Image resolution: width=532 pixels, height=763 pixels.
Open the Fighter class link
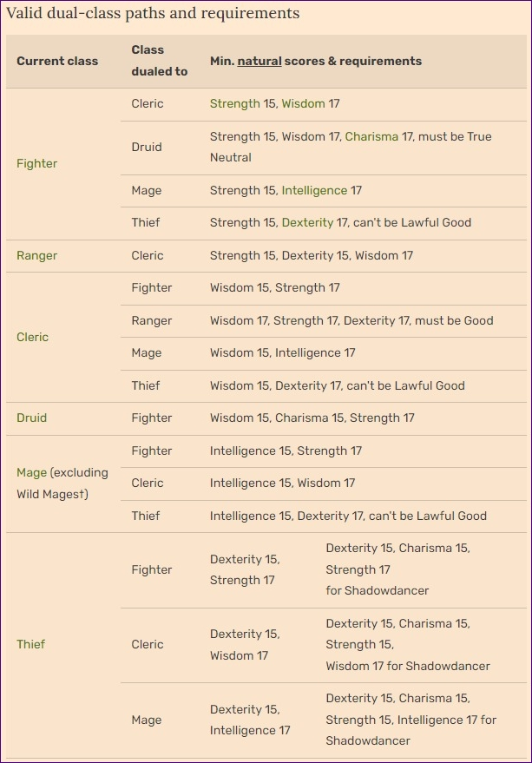click(36, 163)
